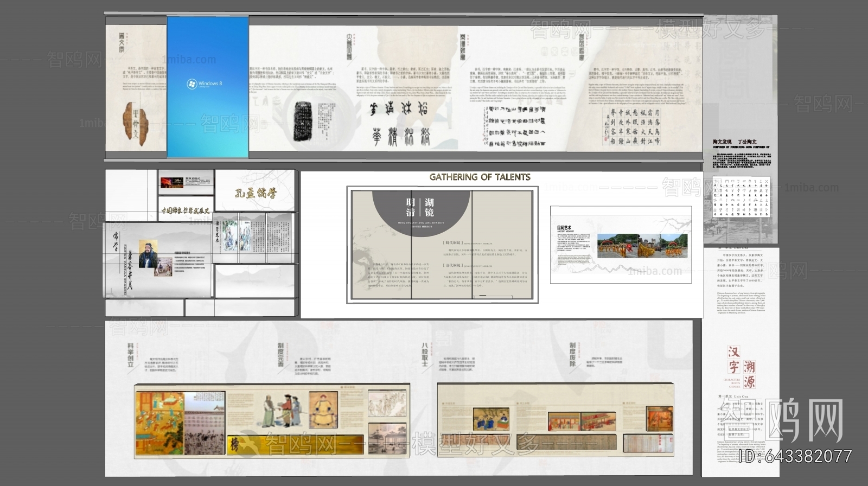Viewport: 868px width, 486px height.
Task: Click the 中国儒家哲学发展史 label
Action: pyautogui.click(x=186, y=210)
